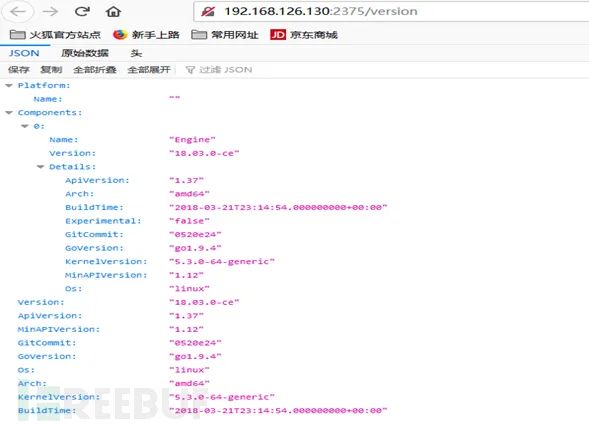Select the Details ApiVersion "1.37" value
Viewport: 589px width, 428px height.
(x=186, y=180)
